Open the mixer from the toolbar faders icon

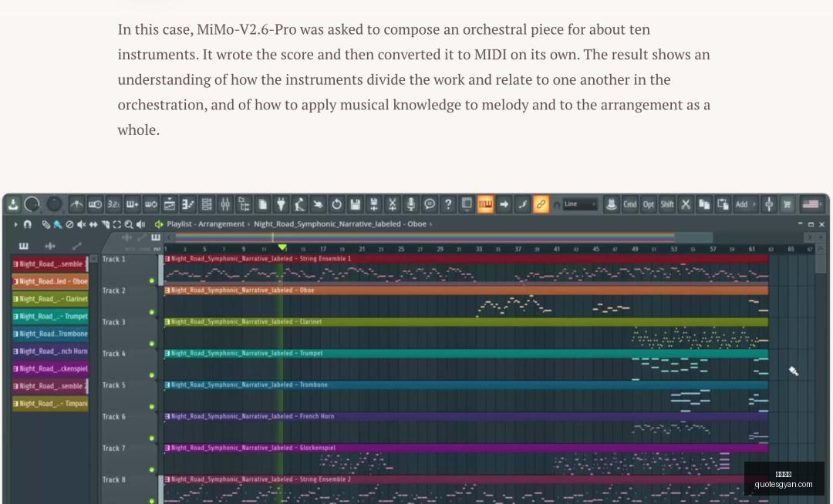pos(225,204)
